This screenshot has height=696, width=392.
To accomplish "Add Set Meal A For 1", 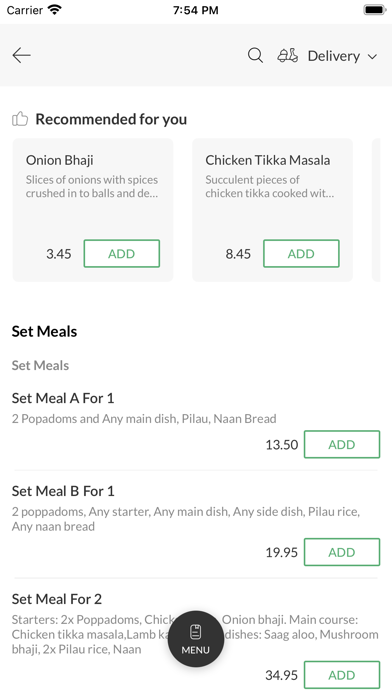I will tap(342, 444).
